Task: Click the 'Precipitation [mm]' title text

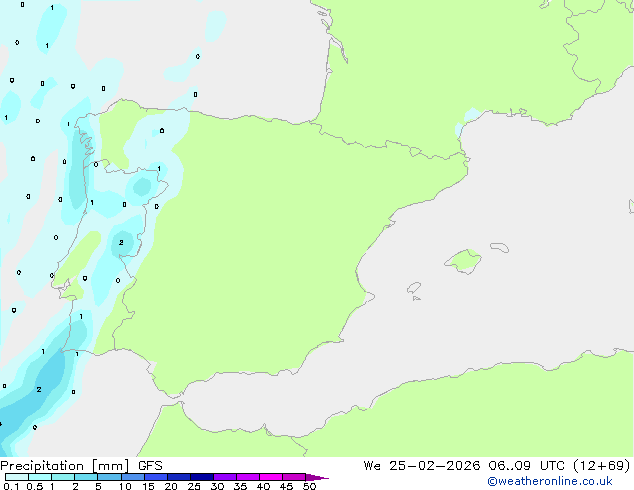Action: pyautogui.click(x=64, y=466)
